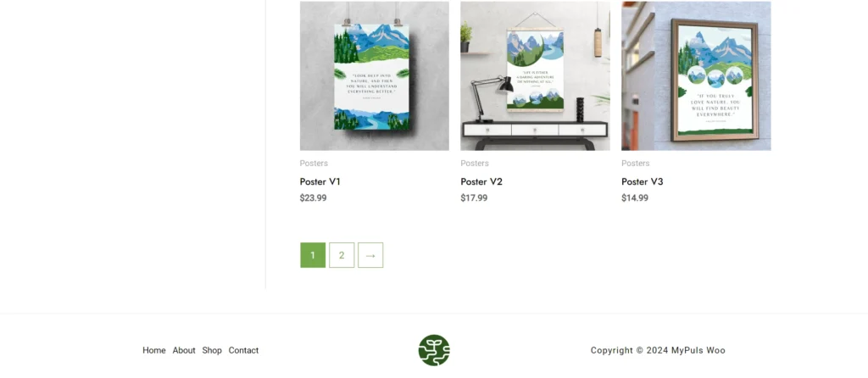Open Poster V2 product image
The height and width of the screenshot is (378, 868).
point(536,75)
